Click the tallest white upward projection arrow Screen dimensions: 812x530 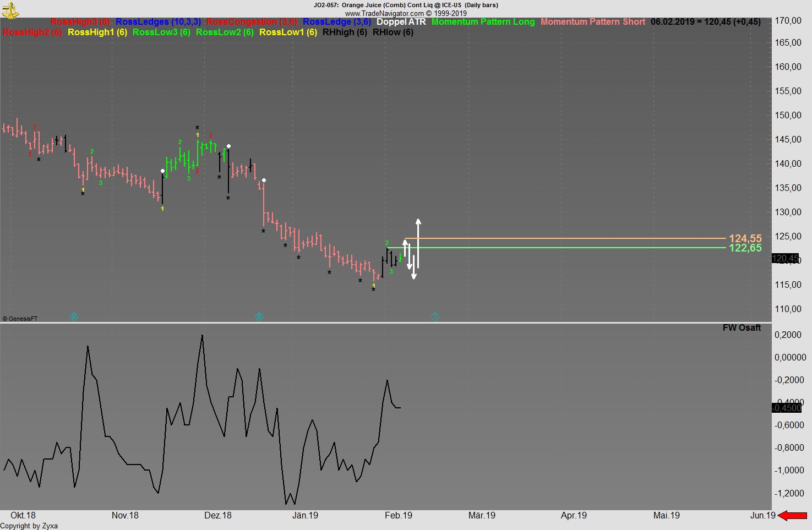click(x=418, y=243)
